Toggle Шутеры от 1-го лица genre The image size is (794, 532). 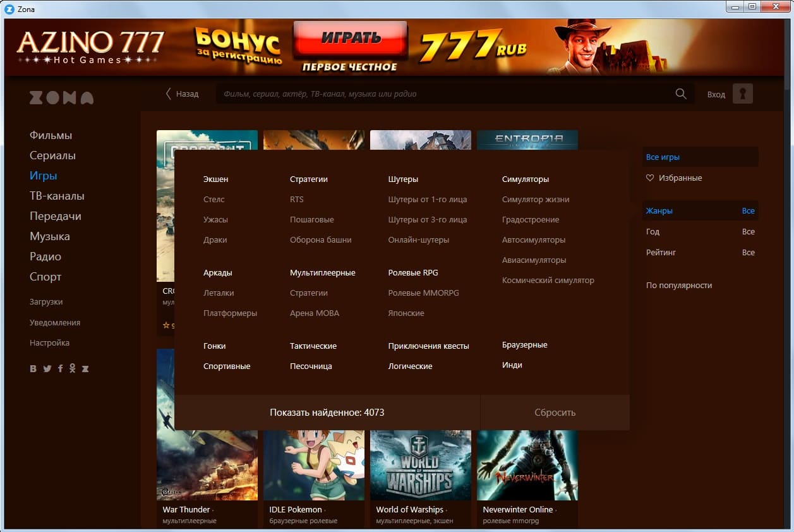pyautogui.click(x=428, y=200)
